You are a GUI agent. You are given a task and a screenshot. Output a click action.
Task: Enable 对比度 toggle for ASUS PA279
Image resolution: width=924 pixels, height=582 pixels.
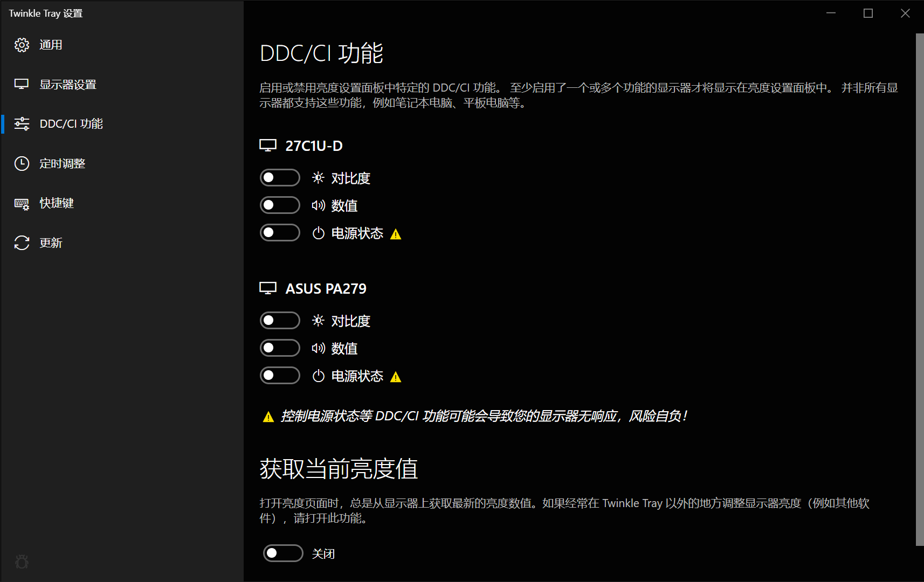(x=280, y=320)
